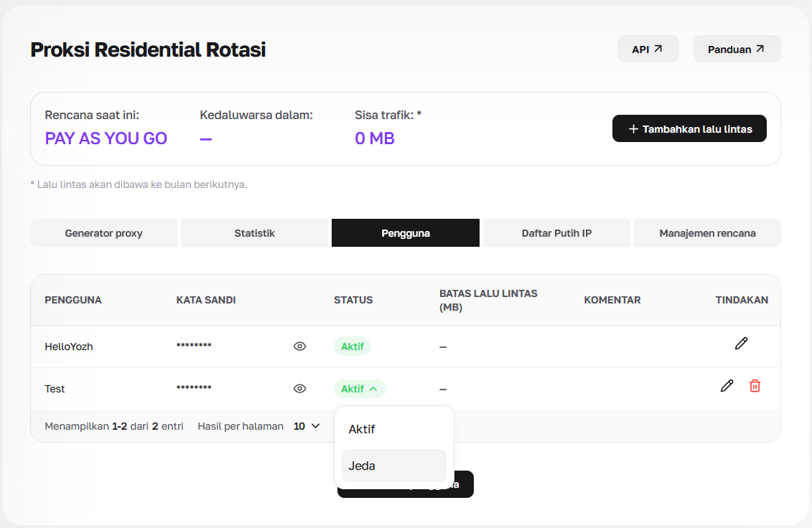Delete the Test user via trash icon
The width and height of the screenshot is (812, 528).
(755, 386)
